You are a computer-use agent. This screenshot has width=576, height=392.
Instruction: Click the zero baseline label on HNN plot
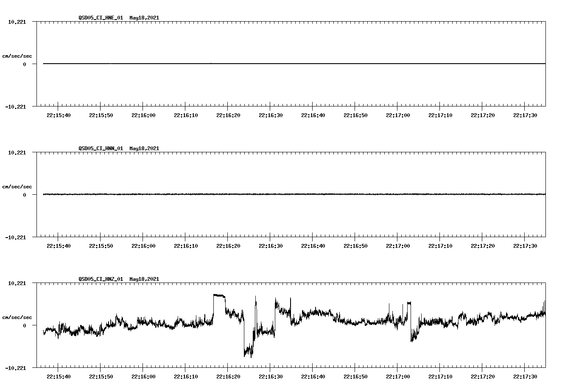25,195
